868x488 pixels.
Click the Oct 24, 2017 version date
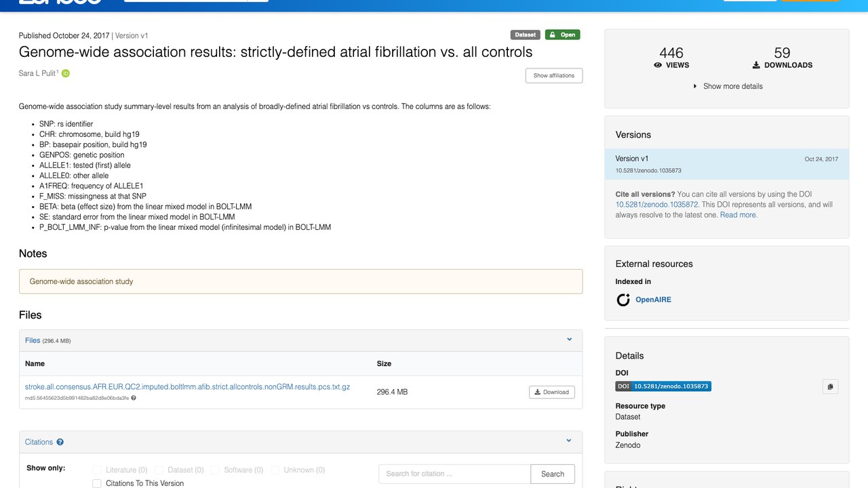(x=821, y=159)
